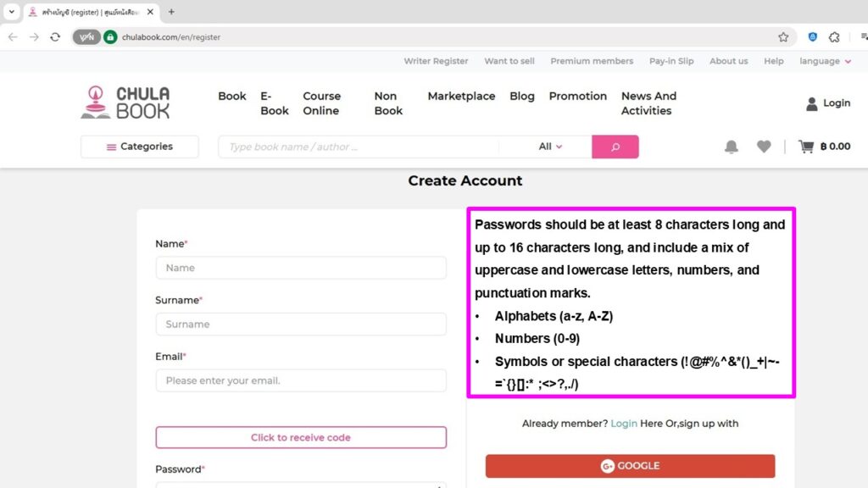
Task: Click the pink search magnifier button
Action: click(x=615, y=147)
